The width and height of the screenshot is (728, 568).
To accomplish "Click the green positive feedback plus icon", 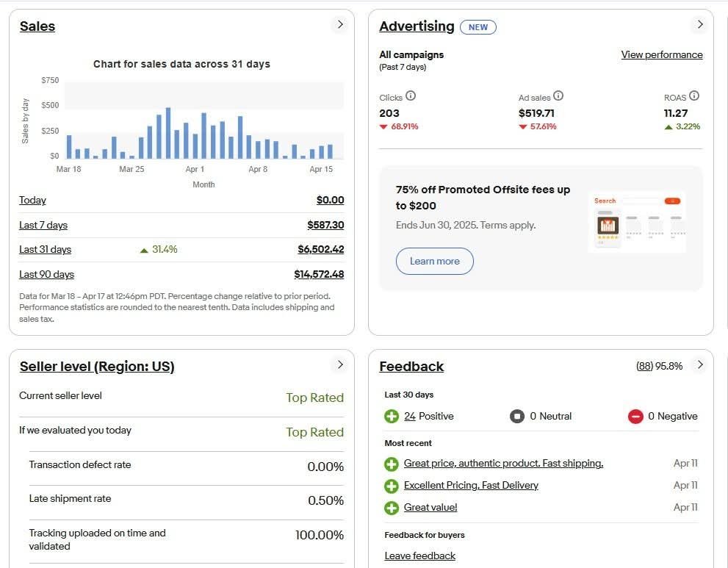I will pyautogui.click(x=392, y=416).
